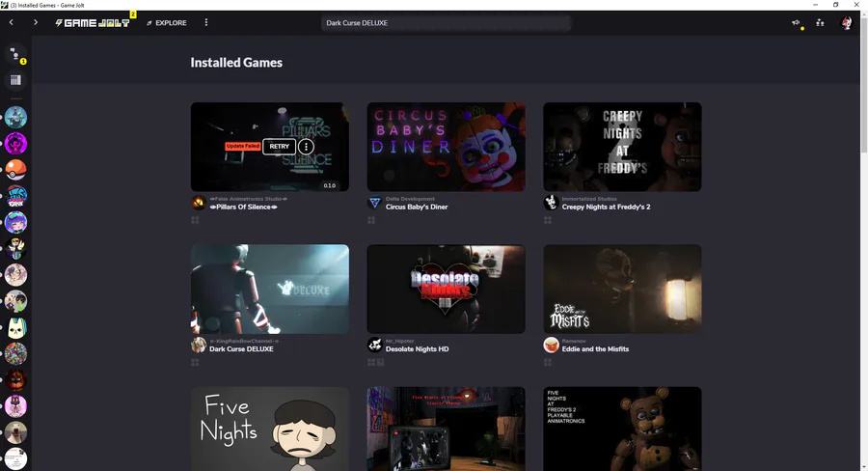Viewport: 868px width, 471px height.
Task: Open the white cat face community icon
Action: click(15, 327)
